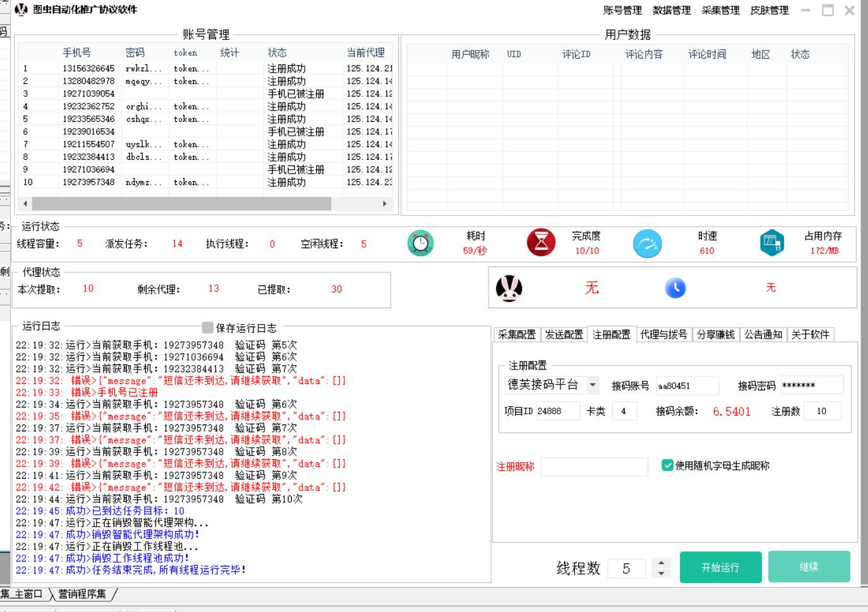Click the blue clock icon
868x612 pixels.
click(x=675, y=289)
